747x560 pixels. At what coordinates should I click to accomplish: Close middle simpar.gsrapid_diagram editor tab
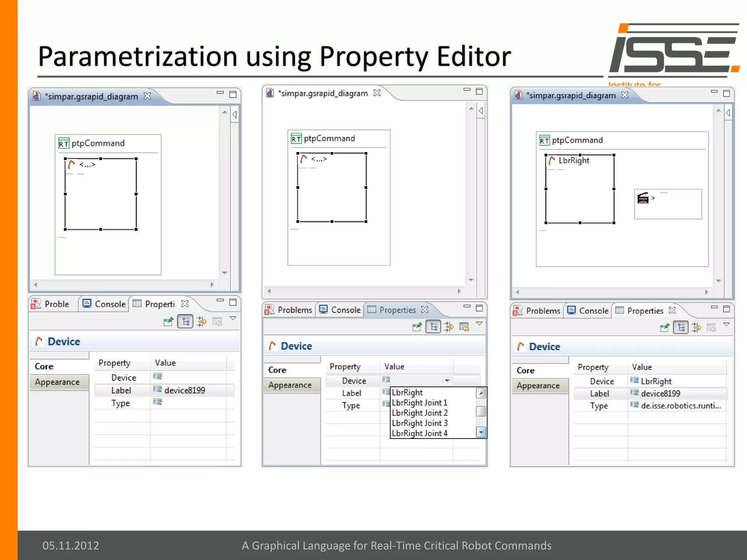click(x=377, y=93)
